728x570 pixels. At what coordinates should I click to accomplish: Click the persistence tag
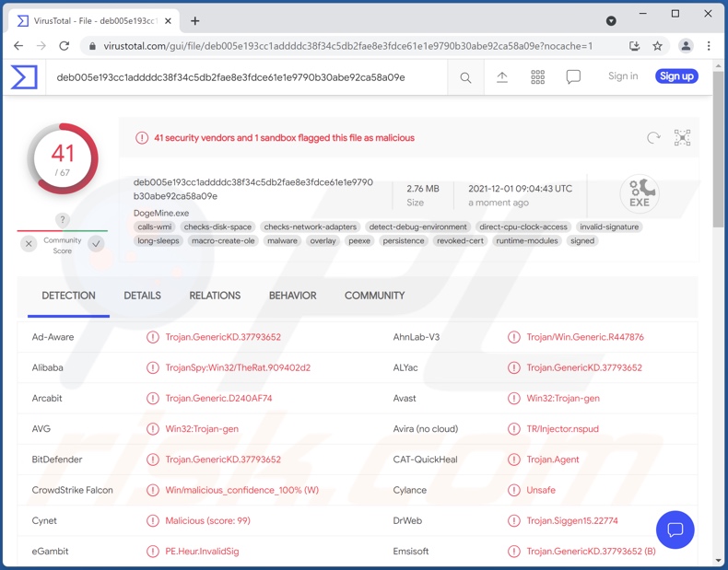coord(404,240)
